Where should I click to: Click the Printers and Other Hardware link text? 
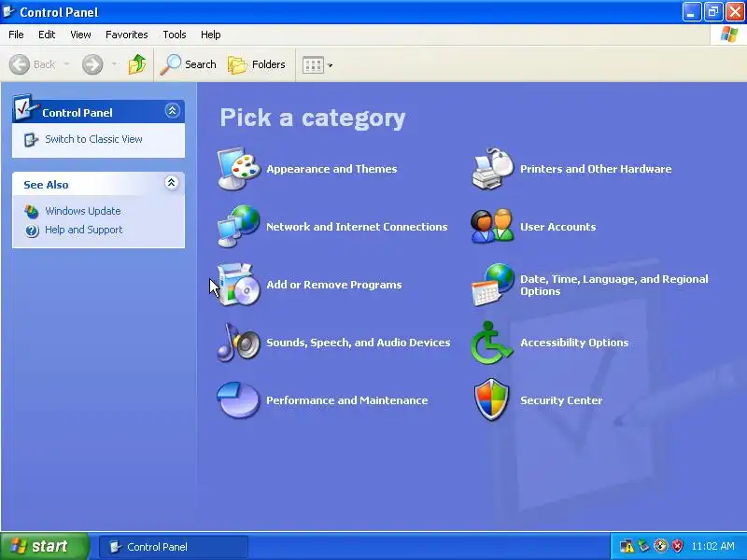[x=596, y=169]
